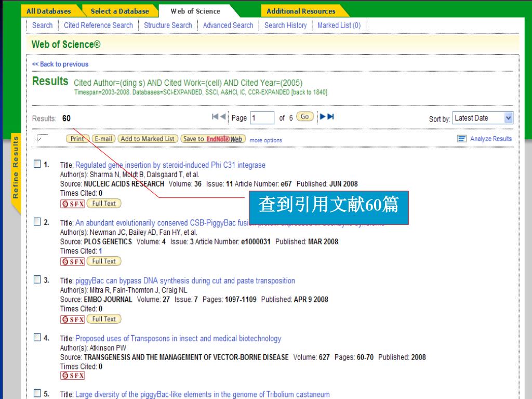
Task: Click Save to EndNote Web button
Action: (212, 139)
